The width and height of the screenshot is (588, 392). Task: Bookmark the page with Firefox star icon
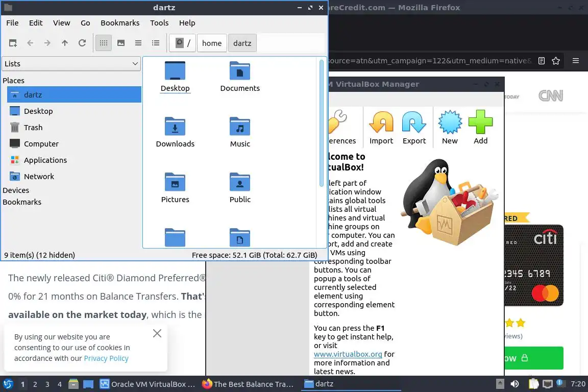tap(556, 61)
